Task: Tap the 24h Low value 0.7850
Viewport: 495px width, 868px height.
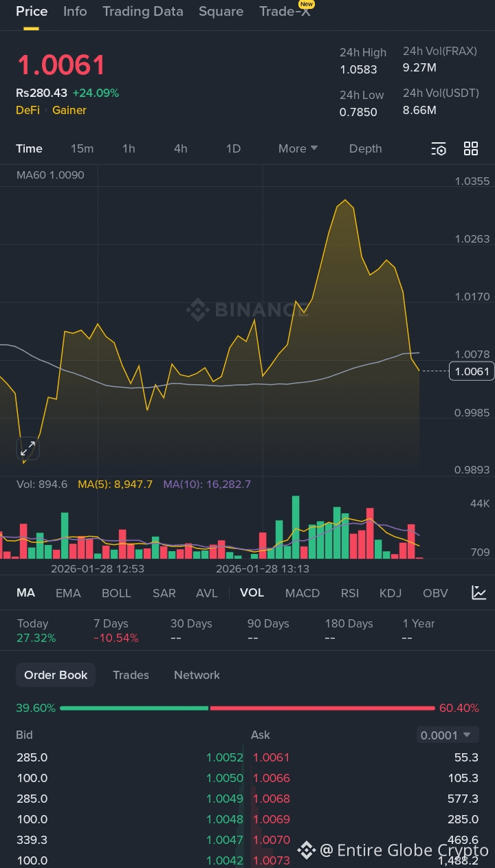Action: tap(358, 112)
